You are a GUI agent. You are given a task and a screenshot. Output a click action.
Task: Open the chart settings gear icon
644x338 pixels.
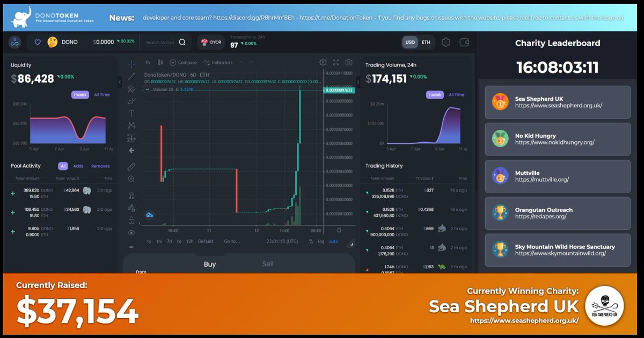pyautogui.click(x=323, y=62)
